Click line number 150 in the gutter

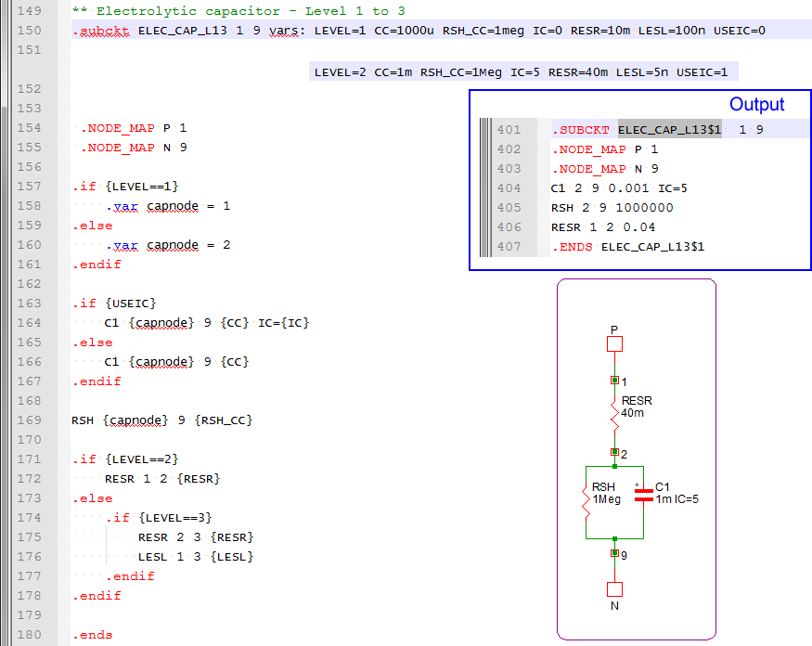point(30,31)
